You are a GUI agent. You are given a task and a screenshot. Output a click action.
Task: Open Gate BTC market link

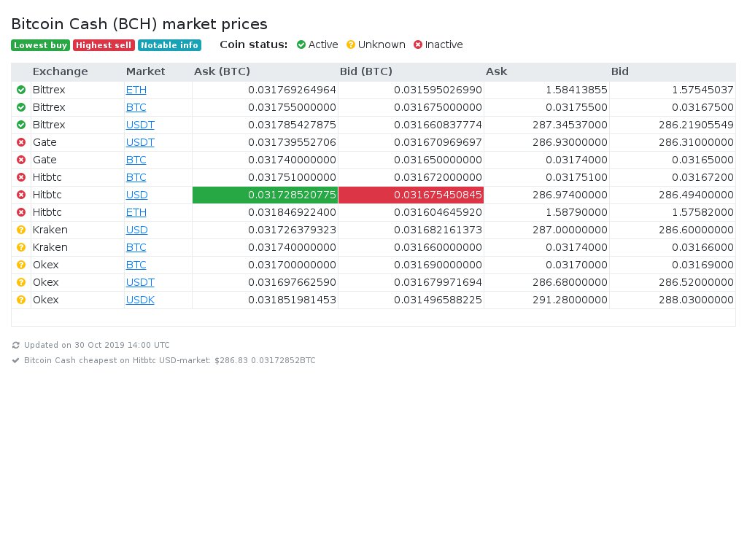click(136, 160)
